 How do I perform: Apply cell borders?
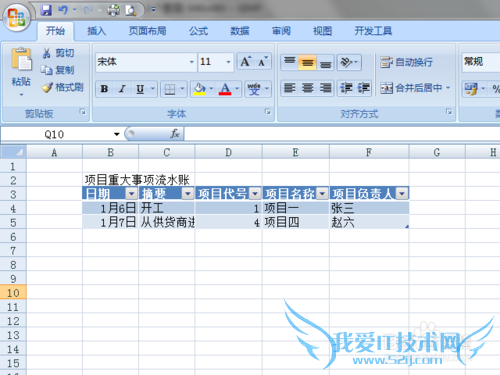click(x=170, y=89)
